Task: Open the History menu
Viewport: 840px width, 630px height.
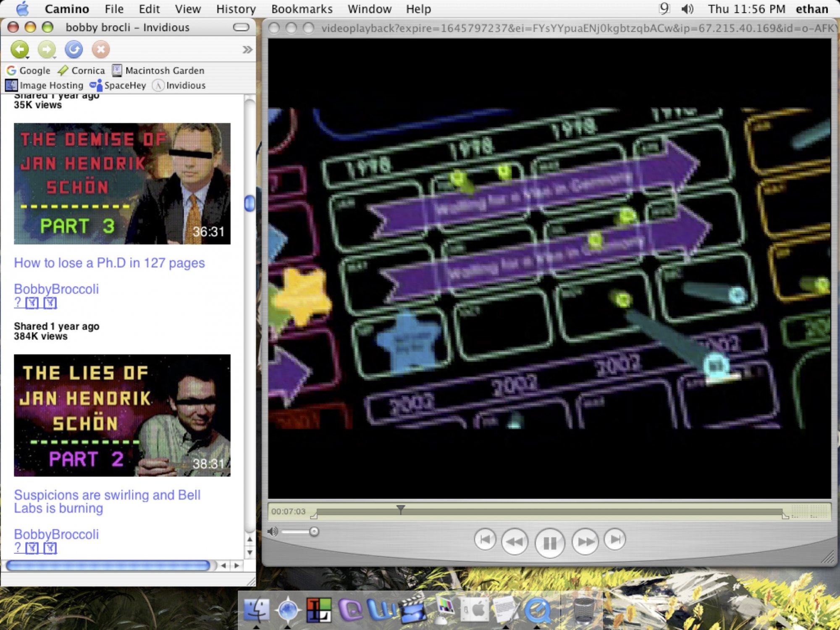Action: [236, 9]
